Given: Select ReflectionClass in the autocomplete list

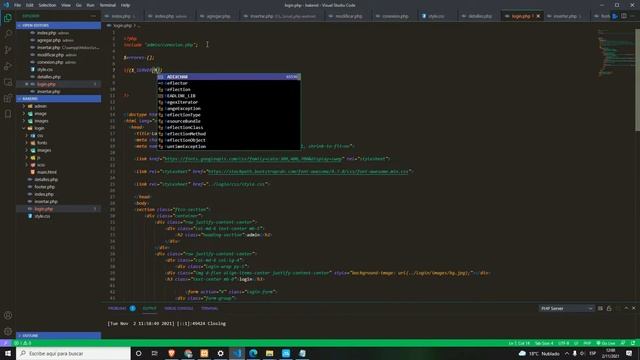Looking at the screenshot, I should pos(229,127).
